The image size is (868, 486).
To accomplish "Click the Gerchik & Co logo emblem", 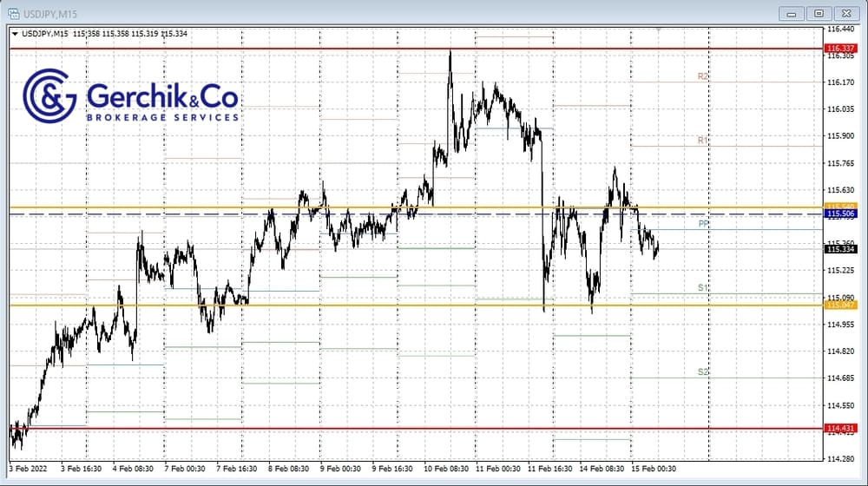I will pyautogui.click(x=50, y=95).
